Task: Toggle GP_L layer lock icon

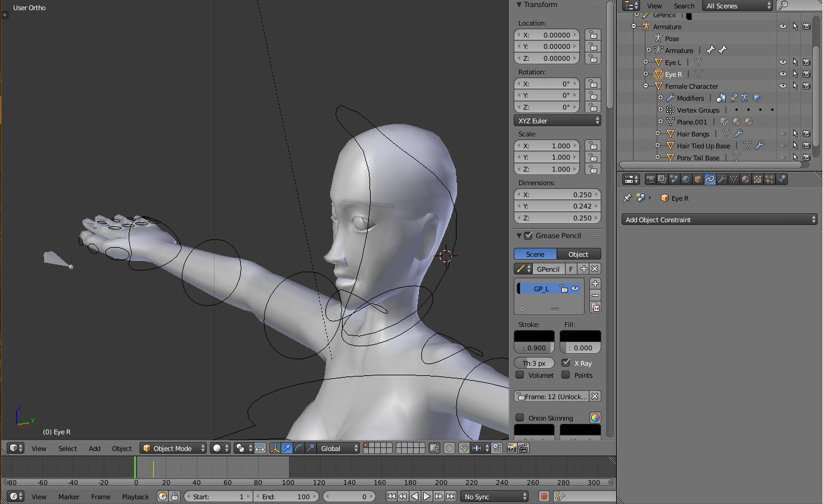Action: pyautogui.click(x=564, y=288)
